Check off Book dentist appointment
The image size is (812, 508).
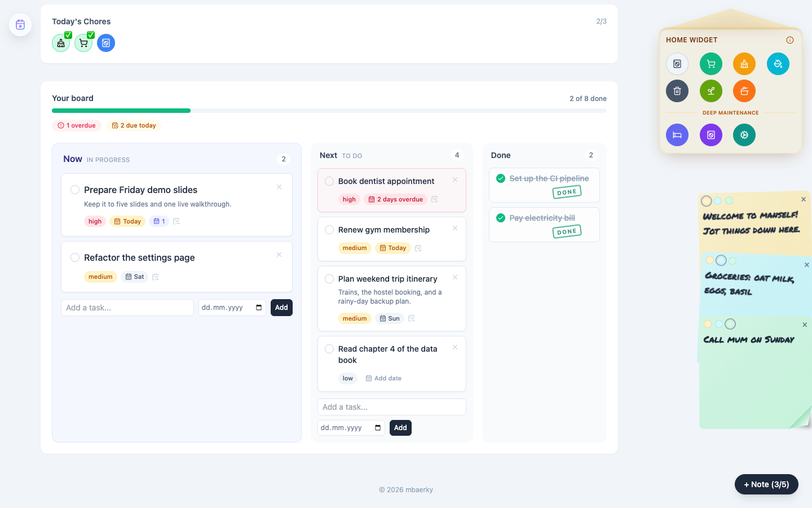[x=329, y=181]
